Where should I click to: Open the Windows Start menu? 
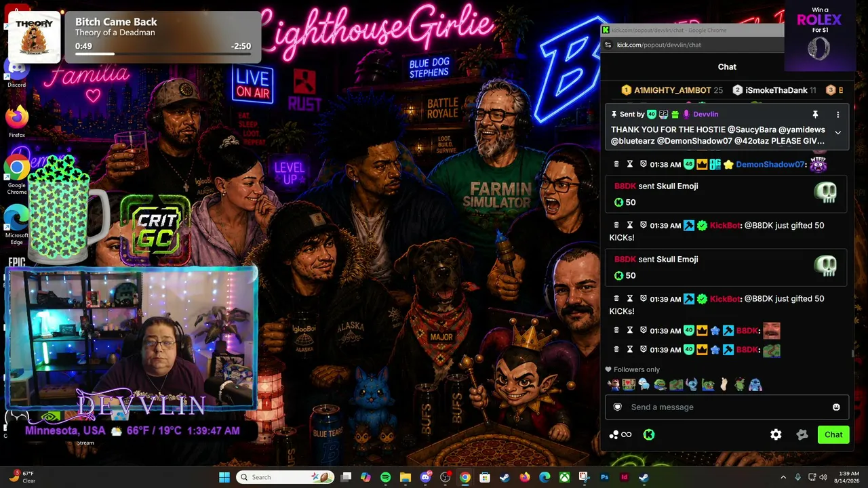click(224, 477)
